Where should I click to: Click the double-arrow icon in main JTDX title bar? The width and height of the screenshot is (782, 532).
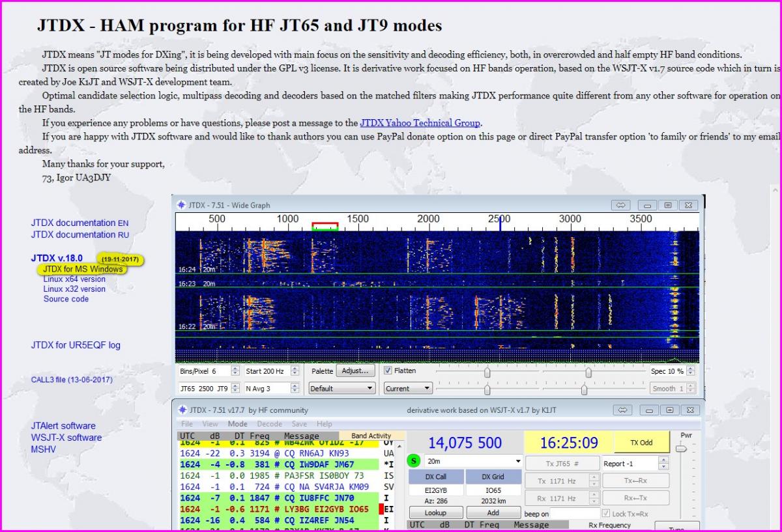tap(623, 410)
